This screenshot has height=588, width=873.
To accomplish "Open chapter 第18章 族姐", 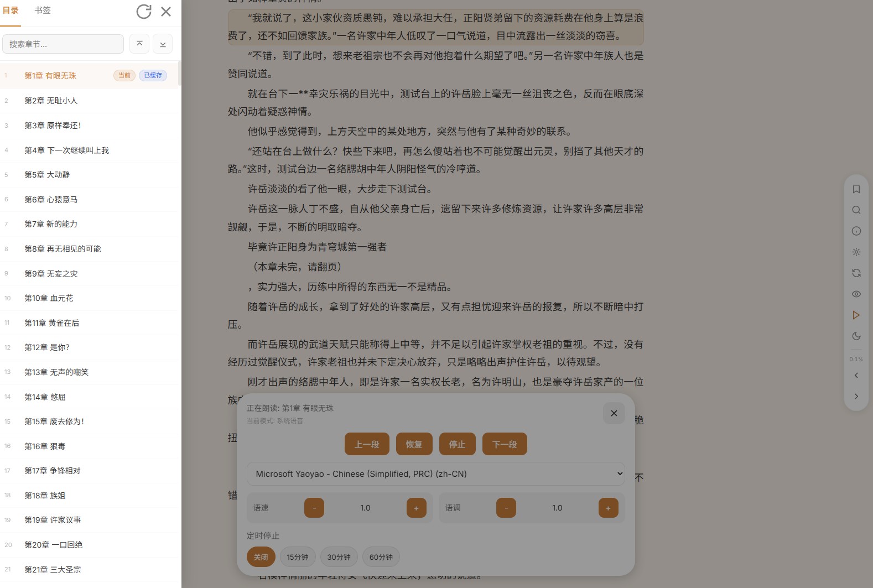I will 90,496.
